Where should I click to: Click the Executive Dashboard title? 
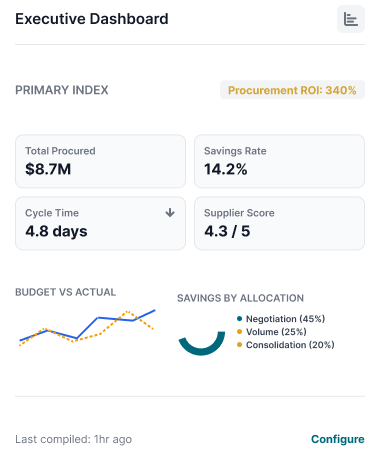pyautogui.click(x=92, y=19)
